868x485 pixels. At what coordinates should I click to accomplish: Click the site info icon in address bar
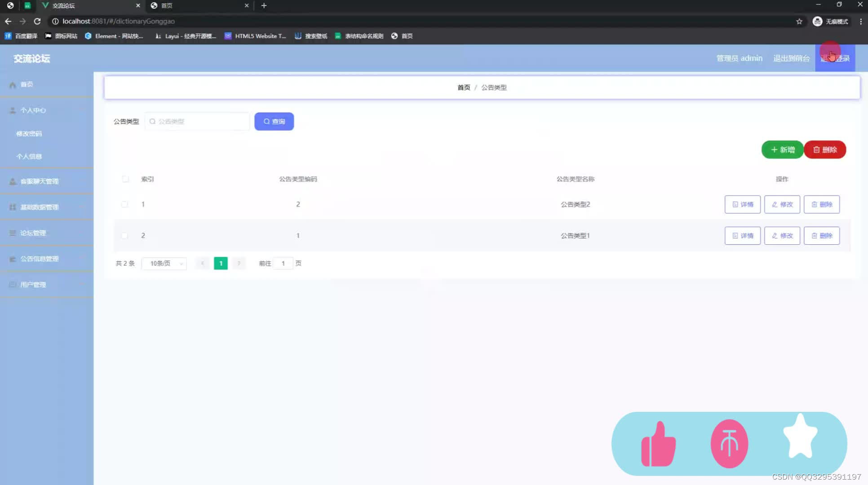click(55, 21)
